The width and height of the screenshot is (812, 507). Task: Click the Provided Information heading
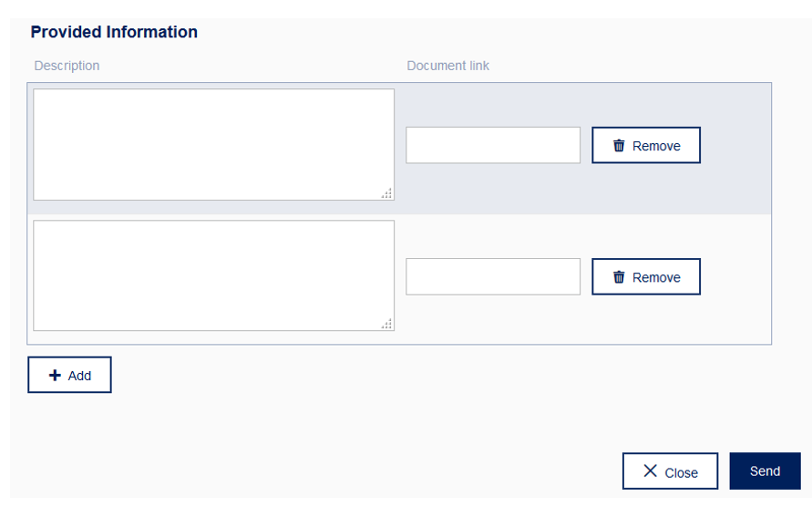(x=114, y=32)
